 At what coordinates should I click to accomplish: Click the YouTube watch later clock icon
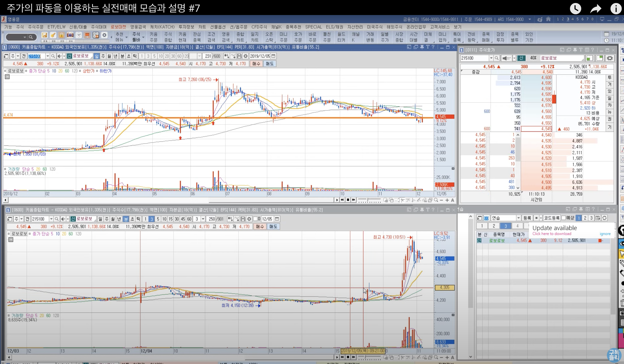(575, 9)
